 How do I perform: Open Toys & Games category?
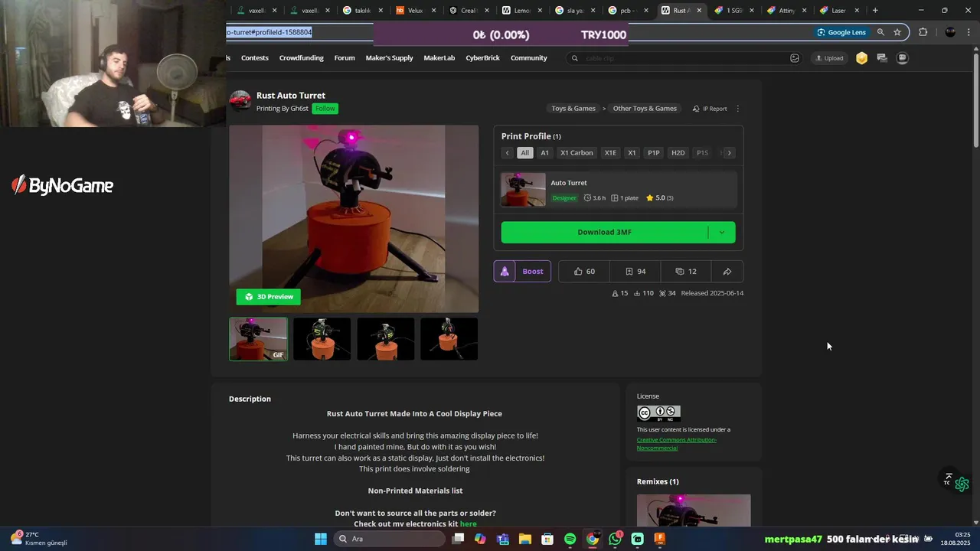click(573, 109)
